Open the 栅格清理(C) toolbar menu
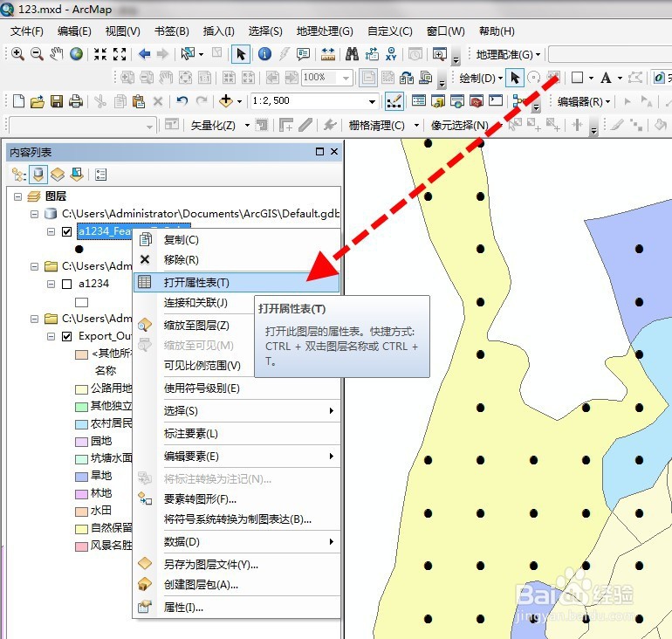Screen dimensions: 672x639 [384, 126]
